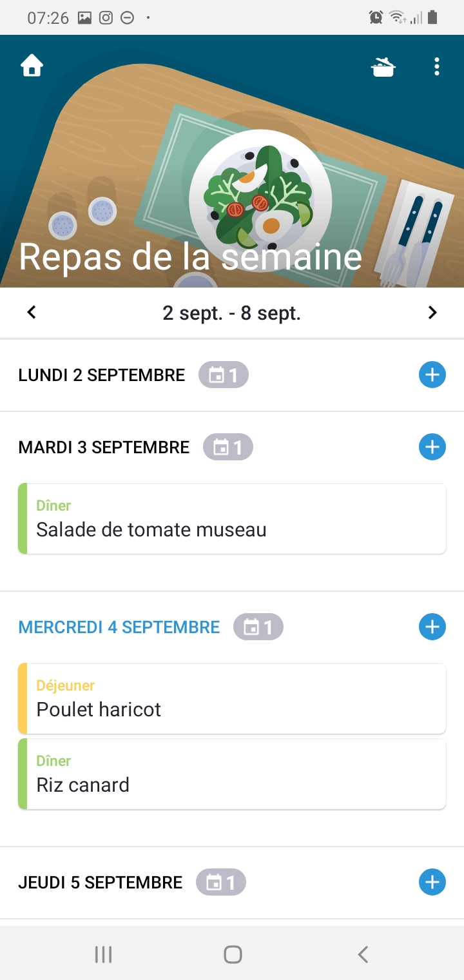The height and width of the screenshot is (980, 464).
Task: Open the three-dot overflow menu
Action: click(437, 66)
